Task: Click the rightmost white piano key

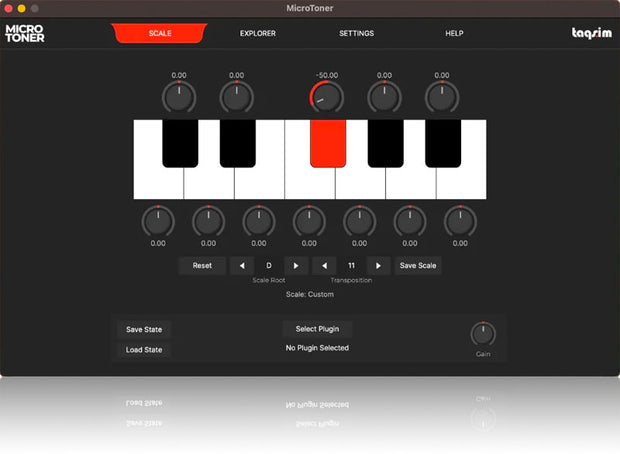Action: tap(461, 183)
